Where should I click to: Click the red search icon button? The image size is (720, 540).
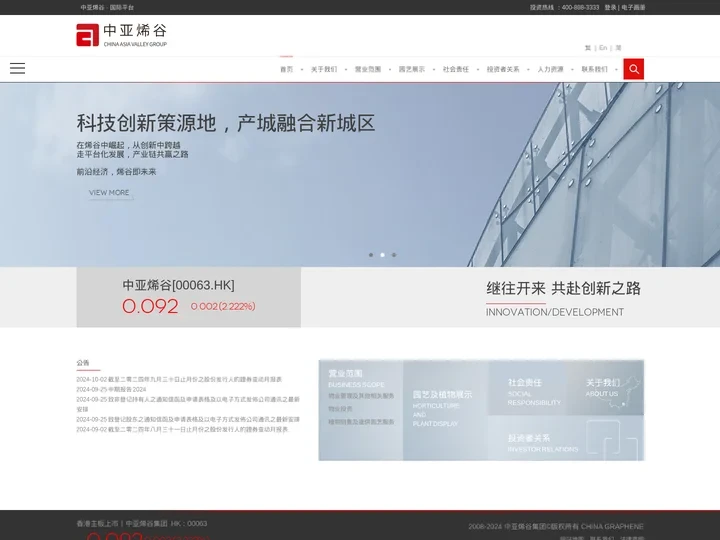[634, 69]
